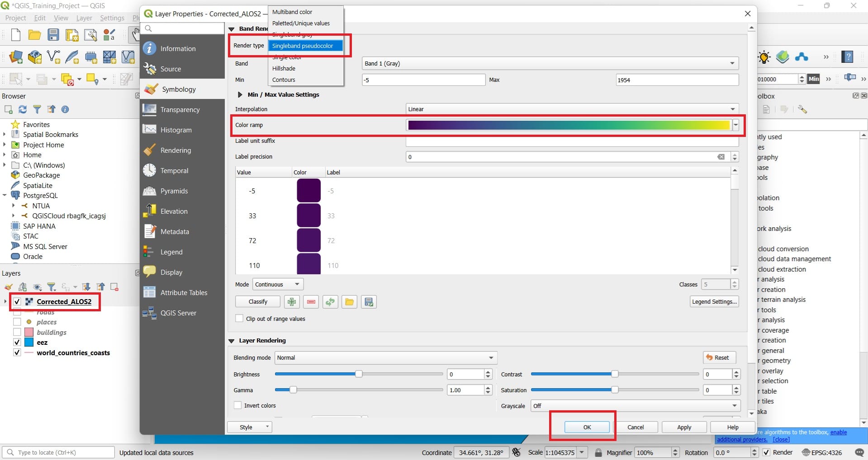
Task: Click OK to confirm layer properties
Action: 587,427
